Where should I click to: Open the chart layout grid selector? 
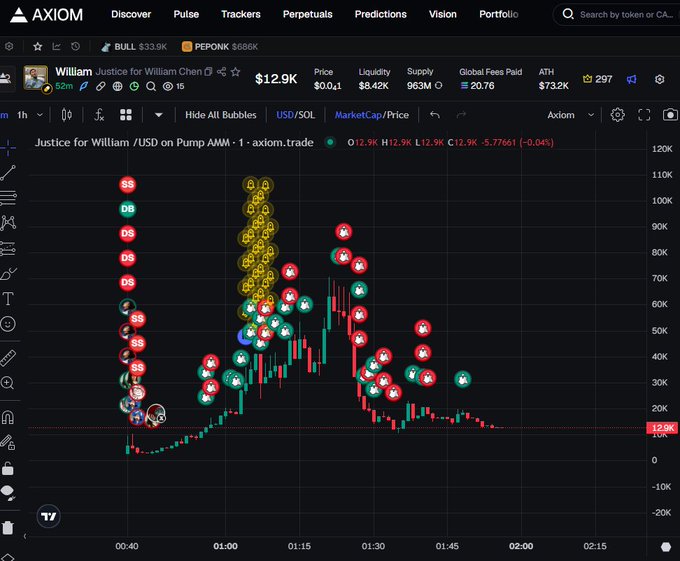coord(126,115)
